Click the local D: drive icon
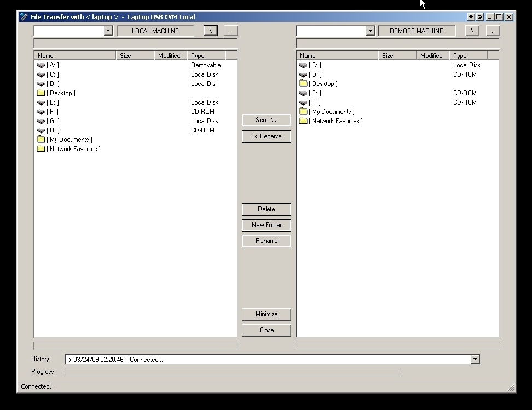 pyautogui.click(x=41, y=84)
